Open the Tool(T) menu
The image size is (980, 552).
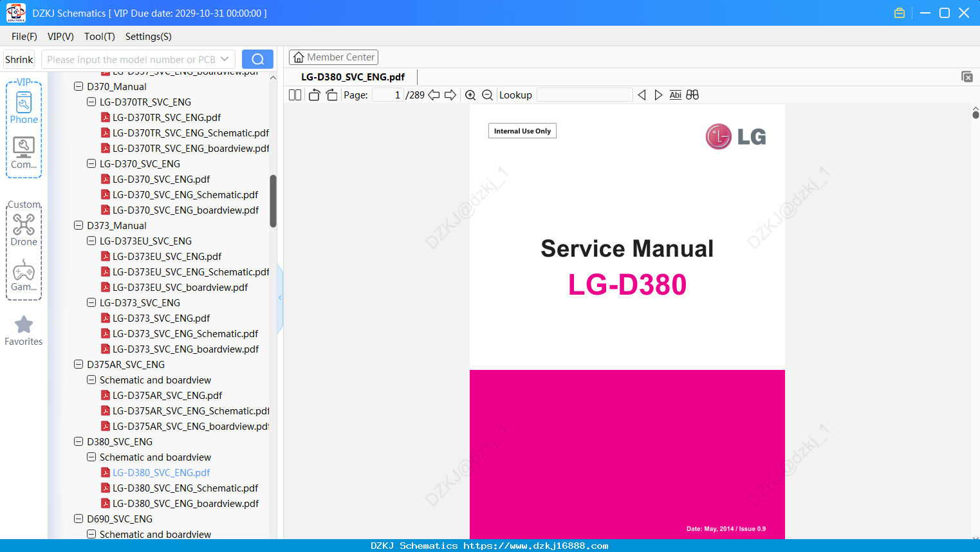coord(100,37)
